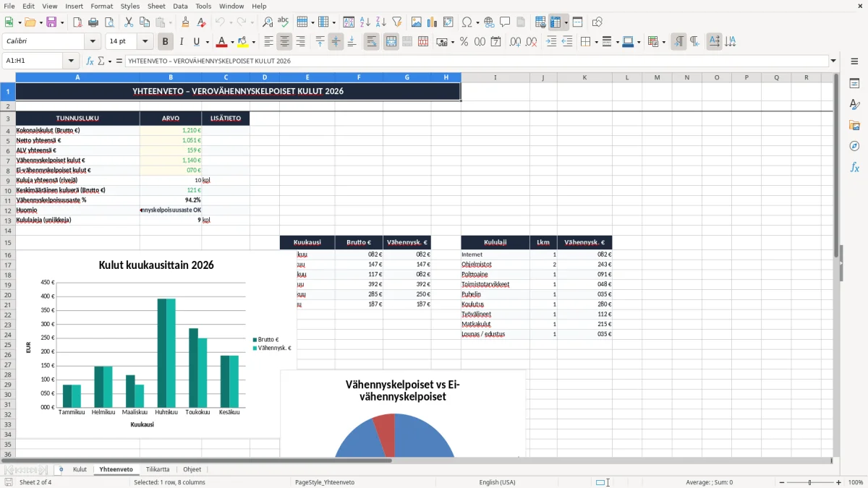The image size is (868, 488).
Task: Format selection as percent
Action: (x=464, y=42)
